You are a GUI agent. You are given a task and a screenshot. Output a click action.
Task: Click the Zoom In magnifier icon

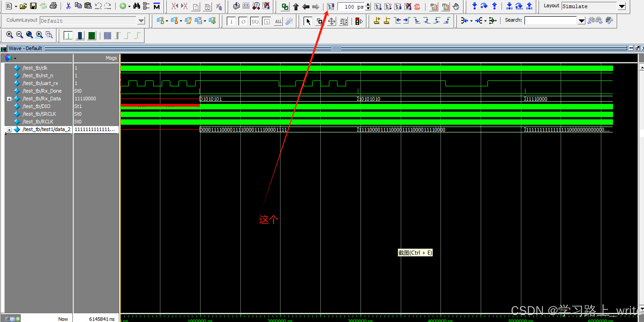[x=9, y=35]
